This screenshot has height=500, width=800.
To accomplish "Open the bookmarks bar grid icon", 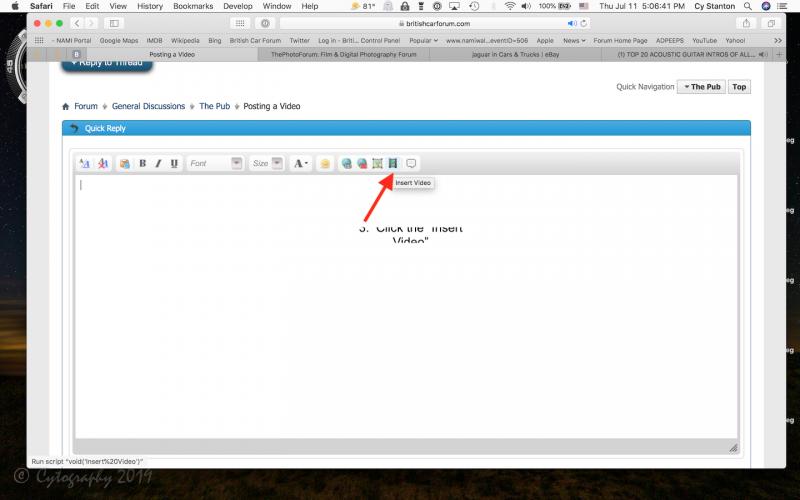I will 39,40.
